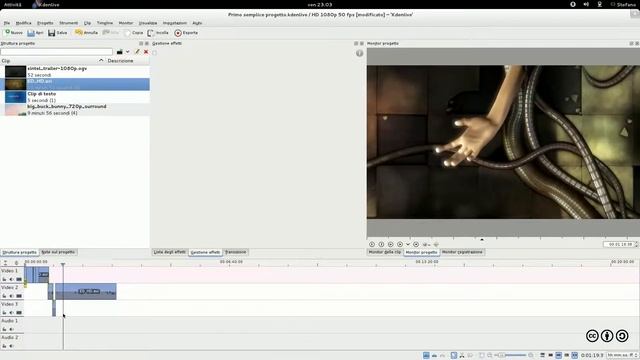640x360 pixels.
Task: Open play options dropdown in project monitor
Action: pyautogui.click(x=407, y=244)
